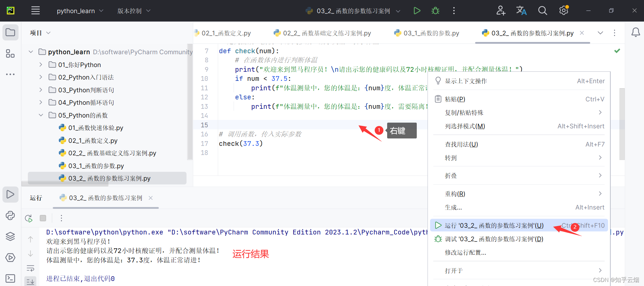The image size is (644, 286).
Task: Click editor vertical scrollbar
Action: [622, 124]
